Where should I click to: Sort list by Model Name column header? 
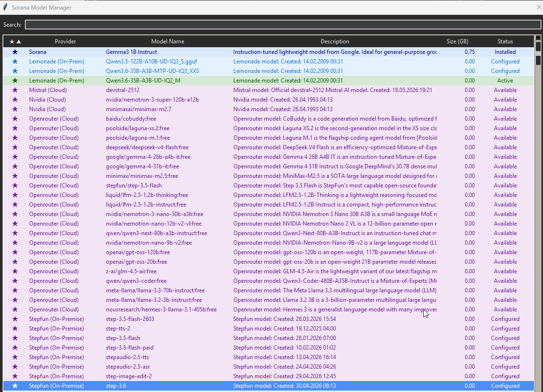coord(167,41)
